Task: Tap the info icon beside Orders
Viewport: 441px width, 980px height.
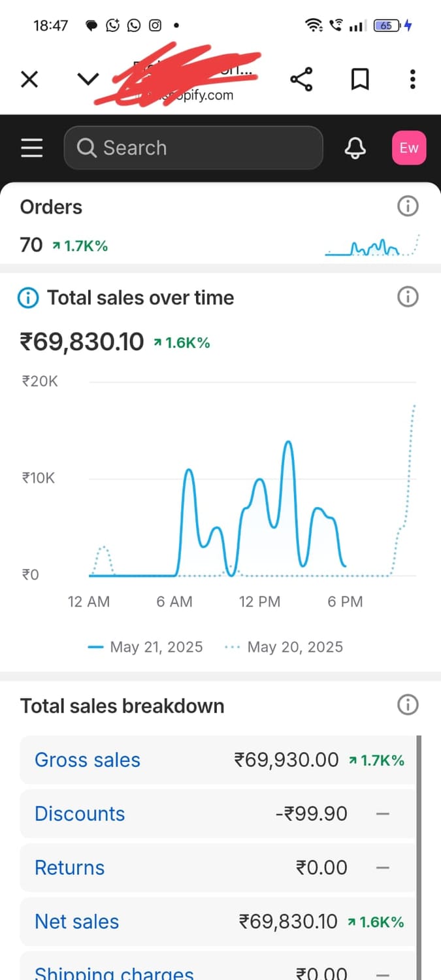Action: tap(408, 207)
